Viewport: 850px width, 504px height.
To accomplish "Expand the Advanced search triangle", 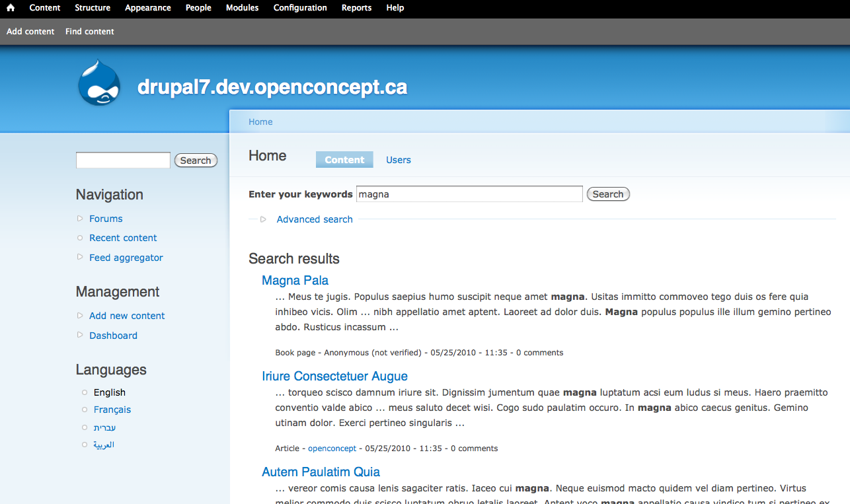I will 263,219.
